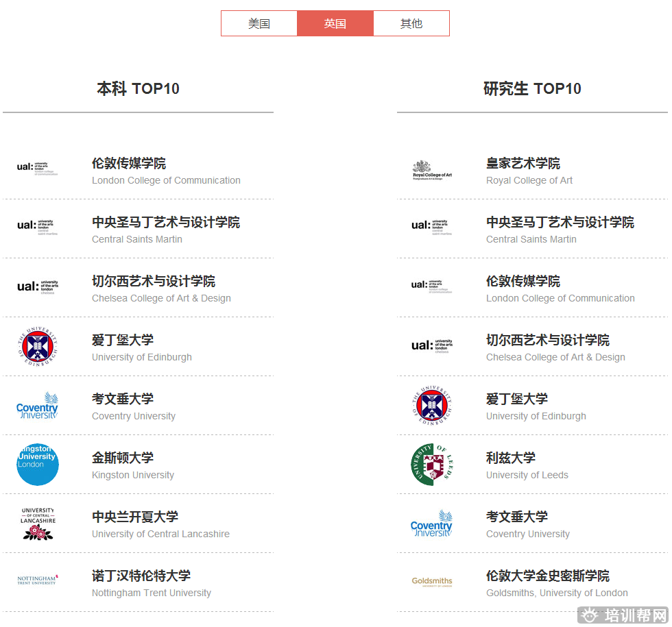This screenshot has height=627, width=672.
Task: Open 考文垂大学 in the 研究生 TOP10 list
Action: click(x=517, y=517)
